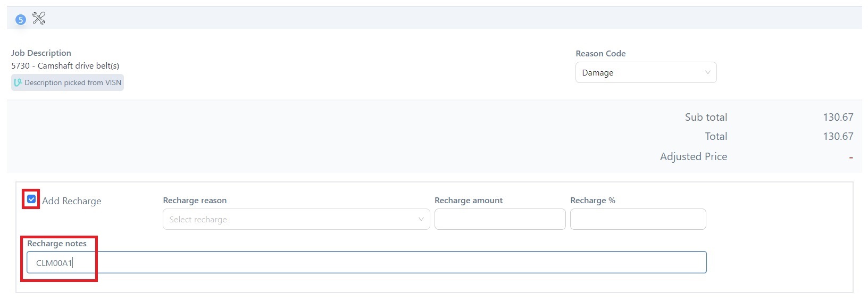The width and height of the screenshot is (868, 300).
Task: Click the chevron arrow in Reason Code box
Action: [x=707, y=73]
